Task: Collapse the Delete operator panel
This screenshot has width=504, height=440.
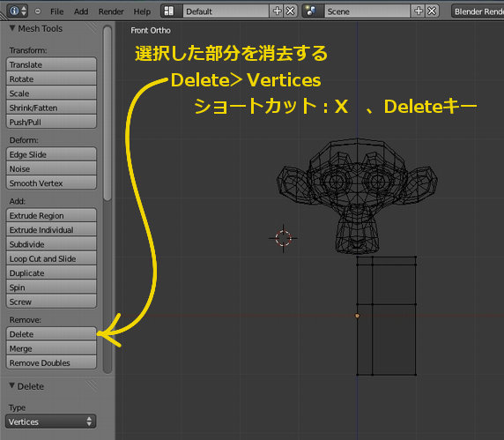Action: 11,385
